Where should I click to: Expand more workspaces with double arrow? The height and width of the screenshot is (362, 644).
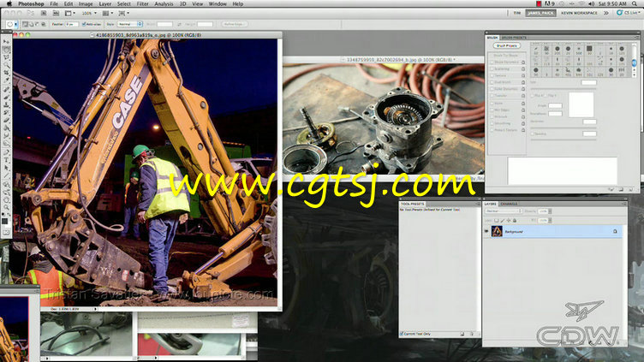[606, 13]
